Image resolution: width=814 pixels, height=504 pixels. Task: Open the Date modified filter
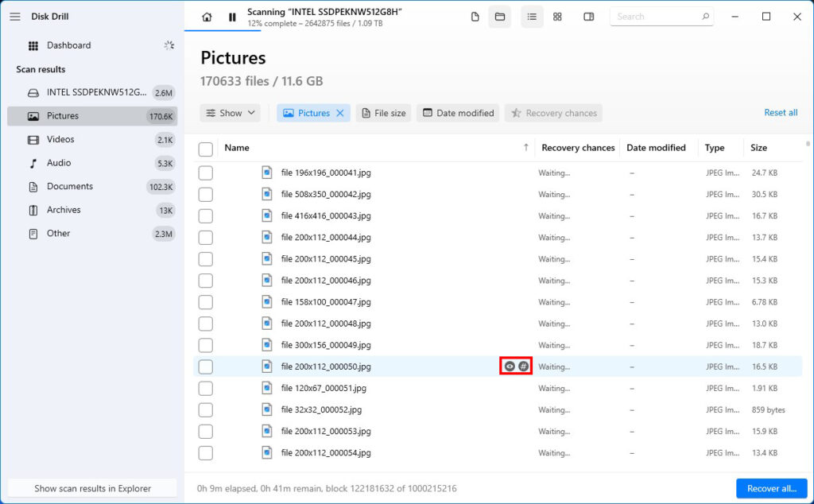457,113
